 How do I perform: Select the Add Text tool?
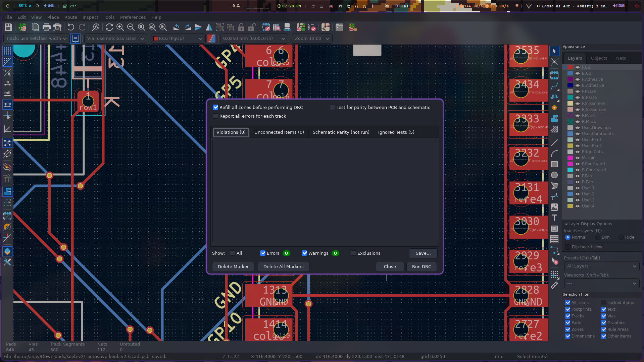tap(554, 218)
